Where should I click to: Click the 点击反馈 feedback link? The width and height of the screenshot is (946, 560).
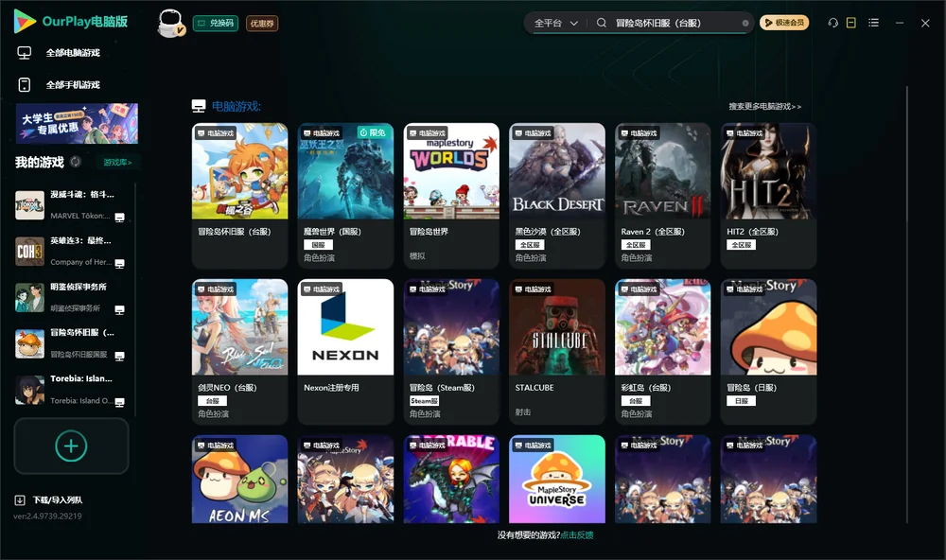tap(577, 535)
